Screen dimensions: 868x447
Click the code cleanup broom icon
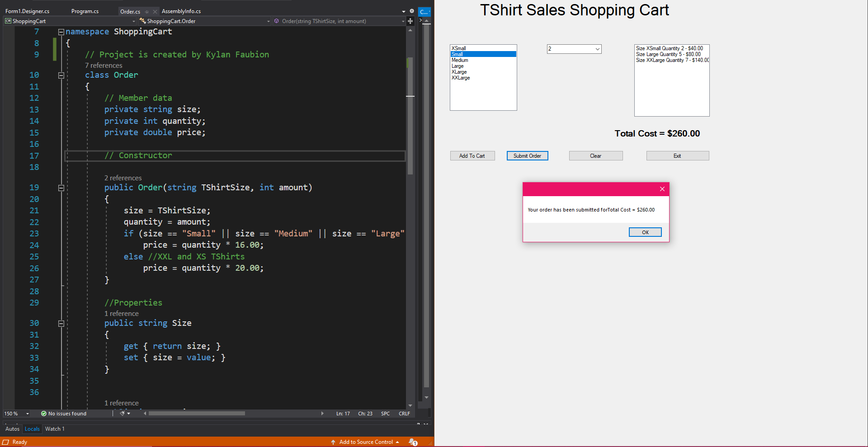(x=122, y=414)
